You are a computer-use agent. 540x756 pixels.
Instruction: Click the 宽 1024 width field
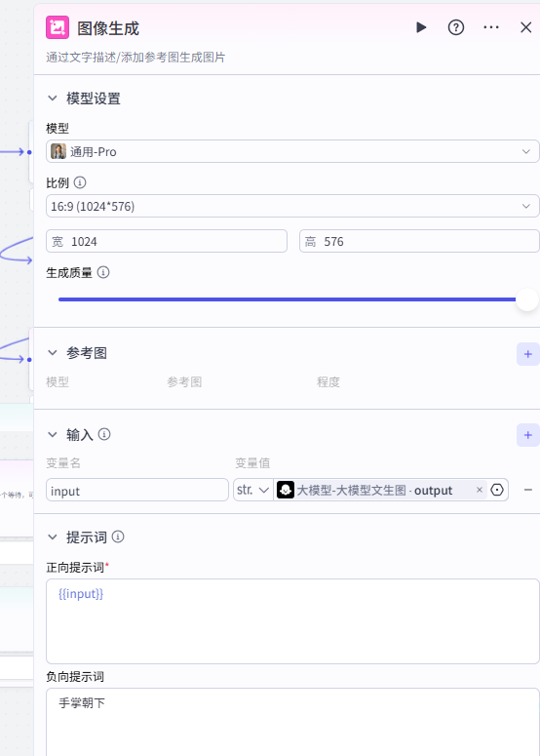167,241
